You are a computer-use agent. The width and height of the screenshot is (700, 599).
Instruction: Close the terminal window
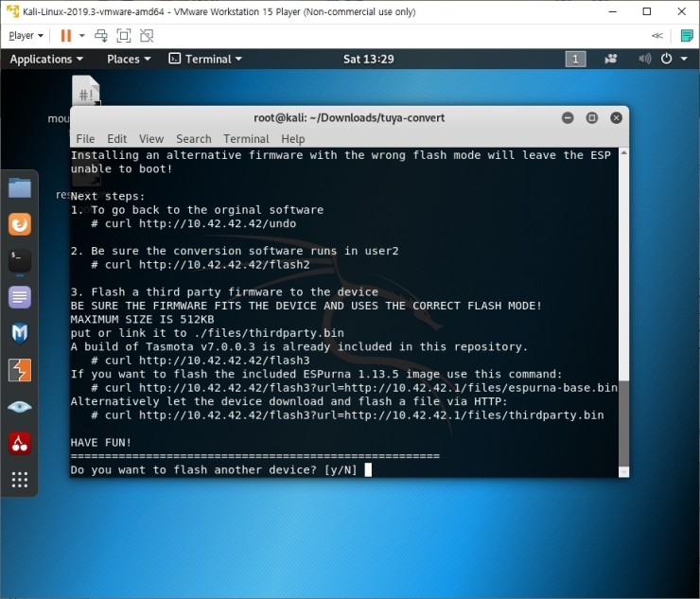click(x=616, y=118)
